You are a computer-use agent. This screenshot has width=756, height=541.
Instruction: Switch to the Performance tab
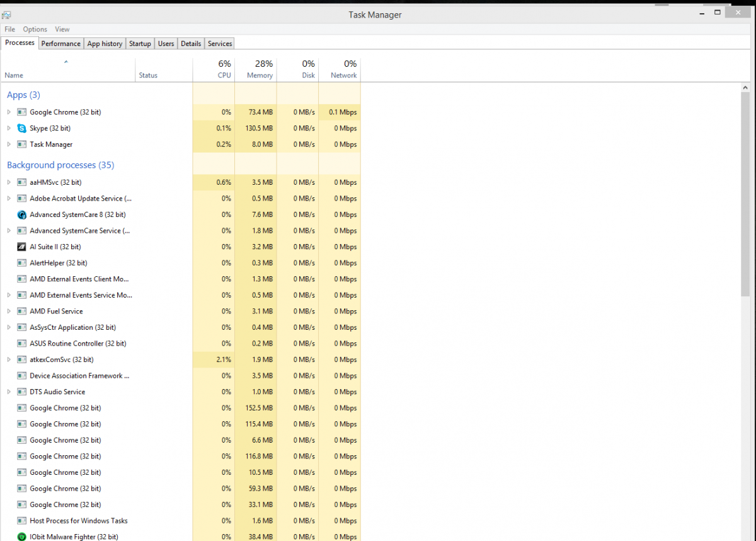pos(61,44)
